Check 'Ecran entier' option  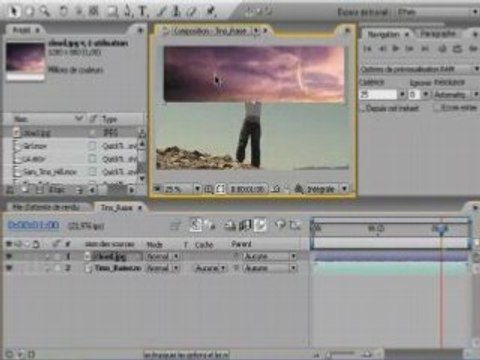437,108
